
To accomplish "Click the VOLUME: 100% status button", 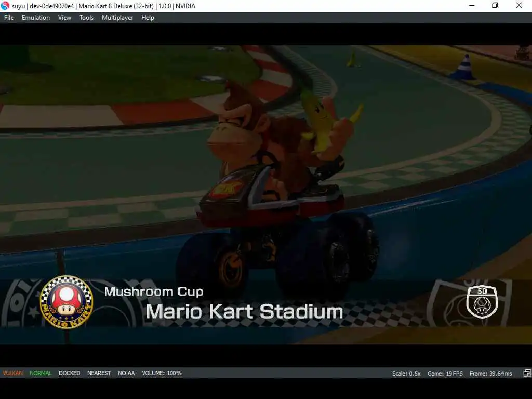I will coord(162,373).
